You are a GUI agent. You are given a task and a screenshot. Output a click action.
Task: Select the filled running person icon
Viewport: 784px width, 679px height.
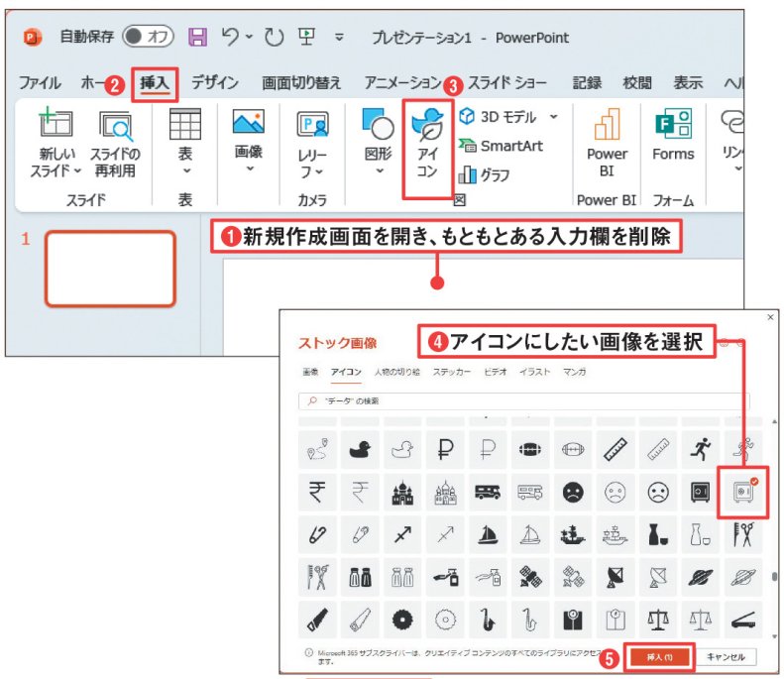pos(701,449)
